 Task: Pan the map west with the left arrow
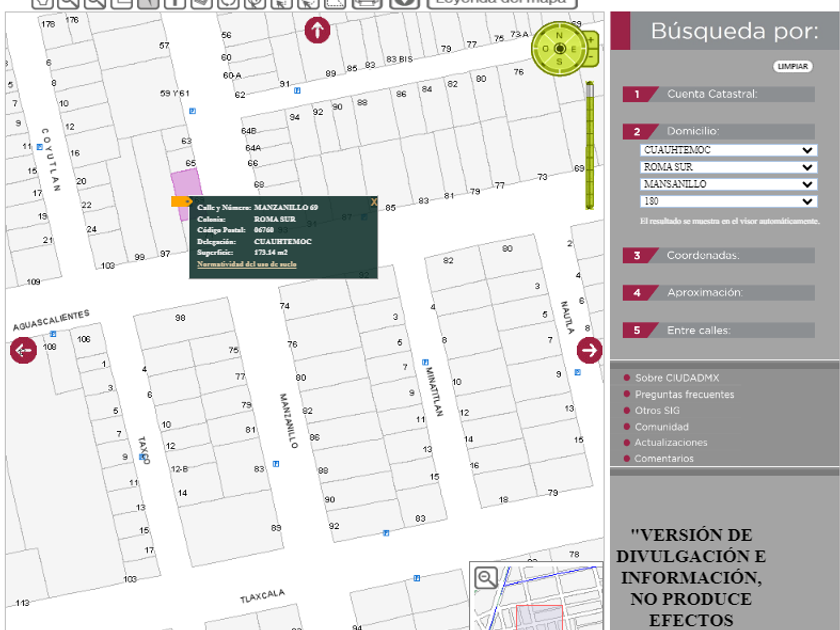pyautogui.click(x=23, y=350)
